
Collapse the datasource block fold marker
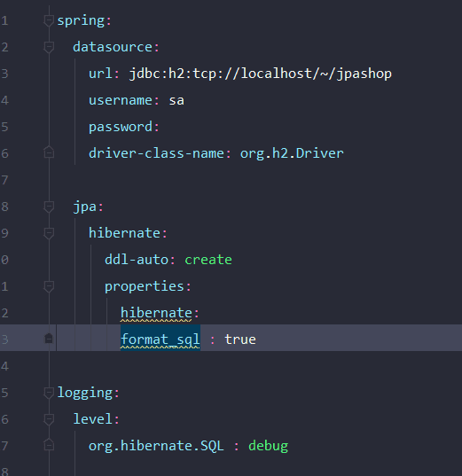coord(49,47)
